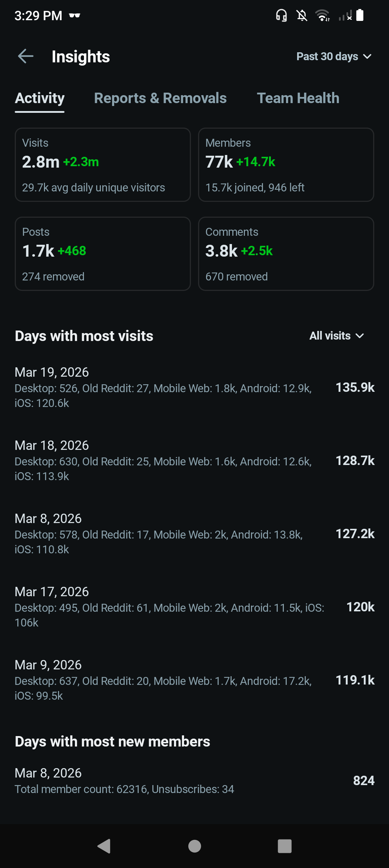Open the Team Health tab

pyautogui.click(x=298, y=98)
